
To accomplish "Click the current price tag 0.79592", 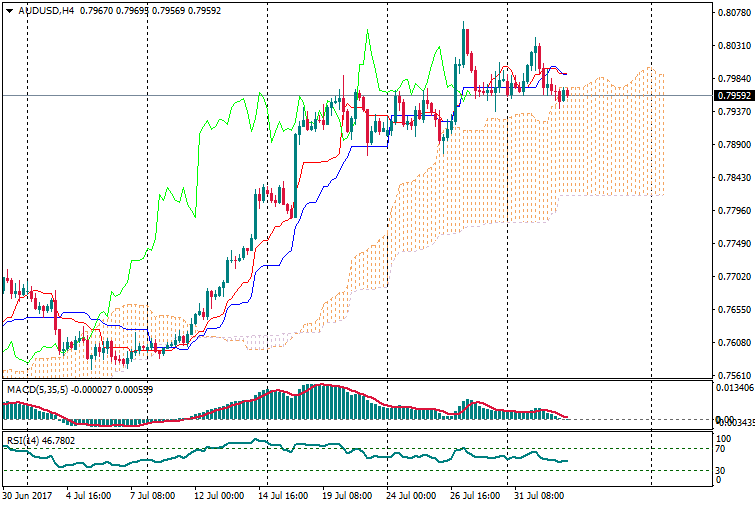I will pyautogui.click(x=733, y=96).
